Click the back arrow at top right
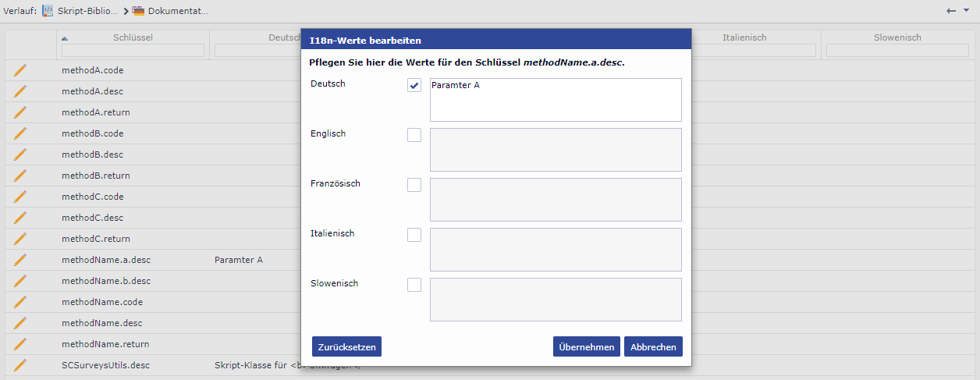 tap(951, 11)
